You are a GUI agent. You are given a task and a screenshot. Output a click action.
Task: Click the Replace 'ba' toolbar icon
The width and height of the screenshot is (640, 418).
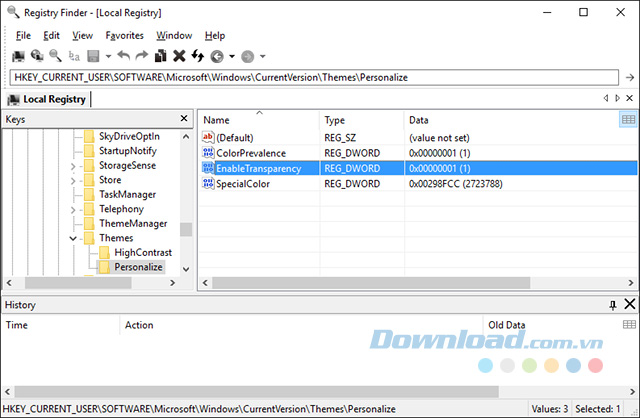[74, 56]
